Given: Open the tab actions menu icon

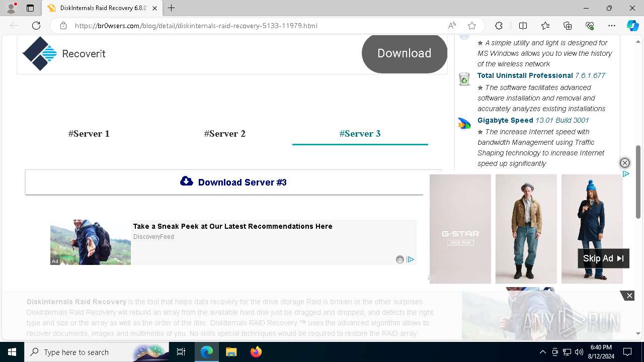Looking at the screenshot, I should point(30,8).
